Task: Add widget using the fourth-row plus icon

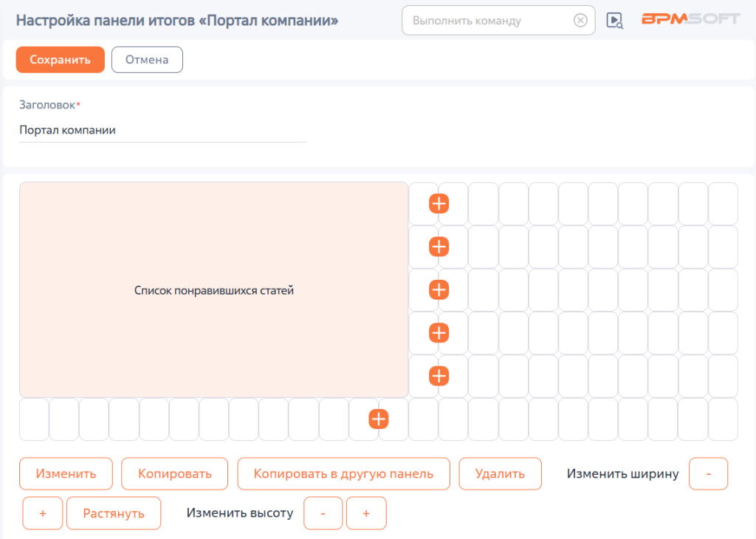Action: [x=439, y=333]
